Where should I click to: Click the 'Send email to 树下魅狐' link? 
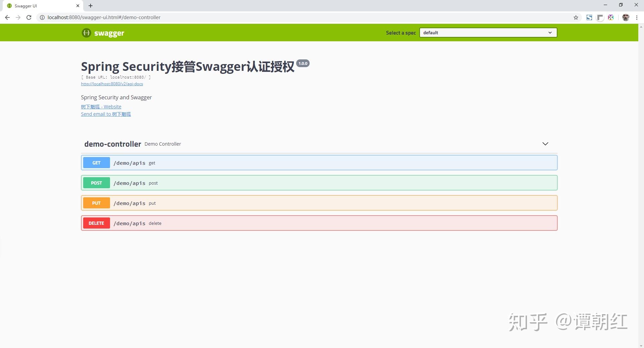coord(106,114)
